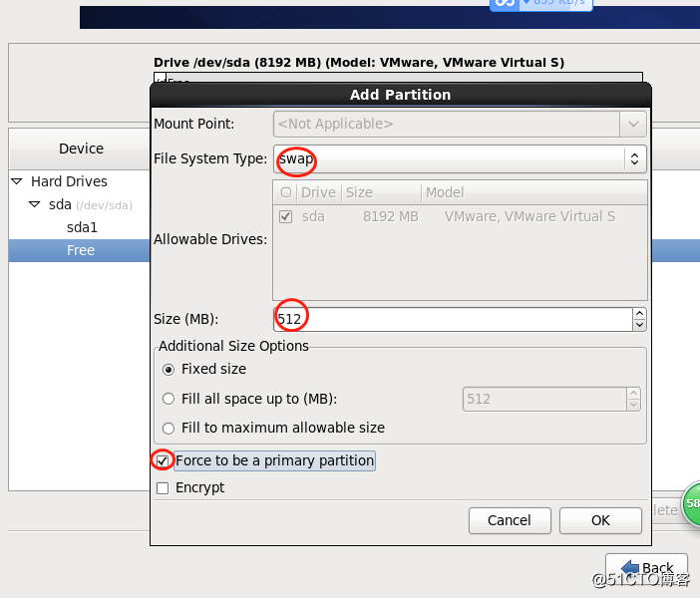Click the Drive column header in Allowable Drives
Image resolution: width=700 pixels, height=598 pixels.
point(318,192)
